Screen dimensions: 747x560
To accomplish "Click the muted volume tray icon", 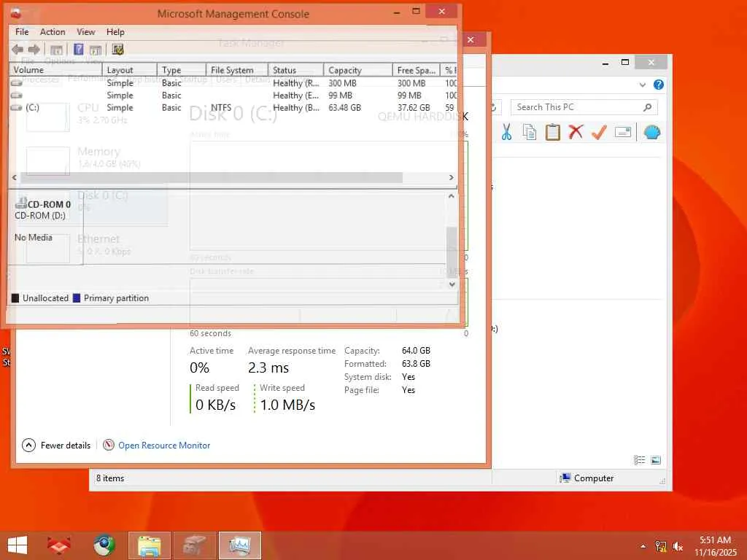I will pyautogui.click(x=677, y=546).
